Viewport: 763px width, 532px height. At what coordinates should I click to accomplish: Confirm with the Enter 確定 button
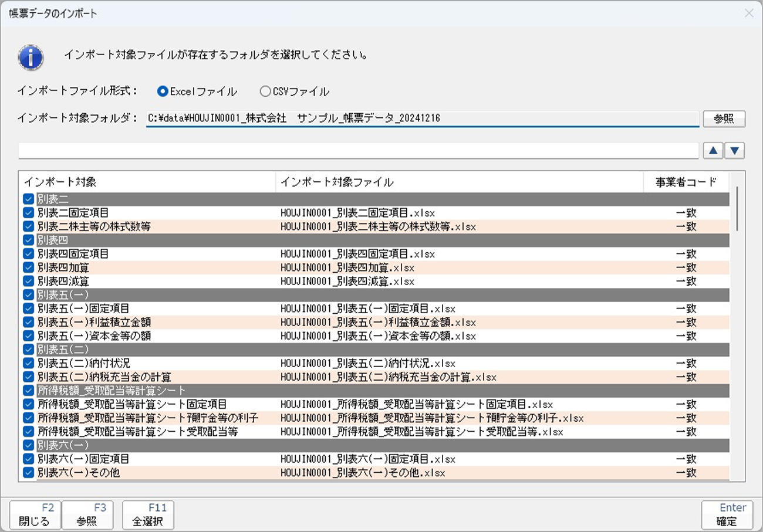click(x=727, y=515)
